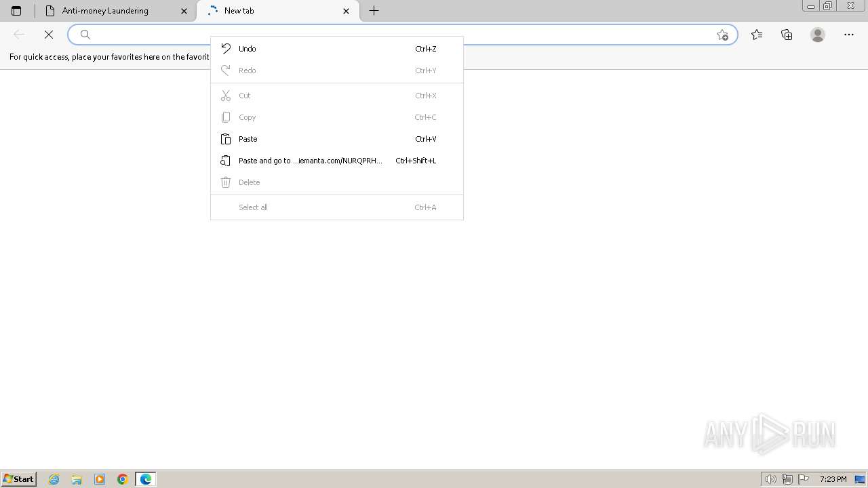Choose Select all in the context menu
The height and width of the screenshot is (488, 868).
click(x=337, y=207)
